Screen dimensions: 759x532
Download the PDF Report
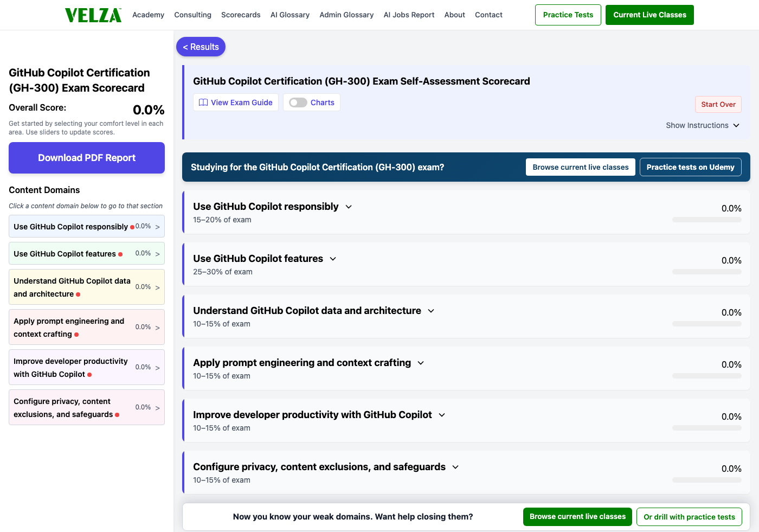pos(87,158)
